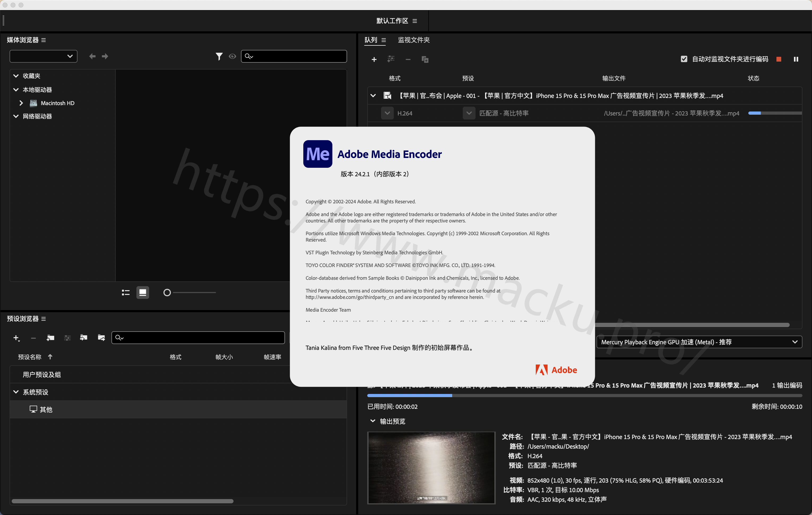The width and height of the screenshot is (812, 515).
Task: Click the 帧大小 column header
Action: click(224, 357)
